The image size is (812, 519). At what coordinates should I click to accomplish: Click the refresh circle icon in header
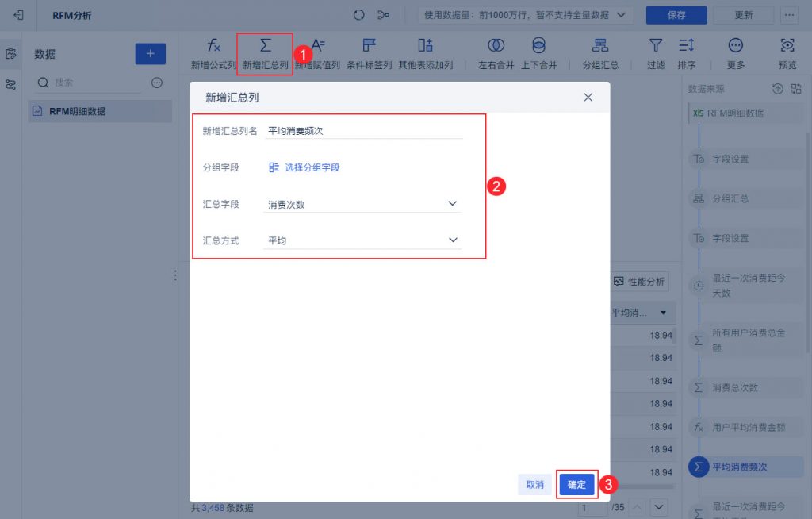359,15
